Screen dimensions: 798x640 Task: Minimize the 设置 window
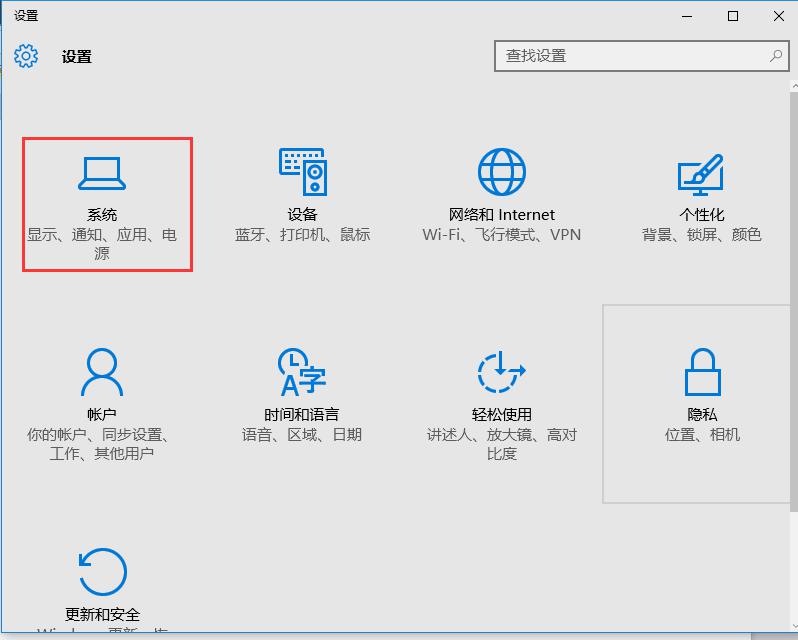click(x=687, y=16)
